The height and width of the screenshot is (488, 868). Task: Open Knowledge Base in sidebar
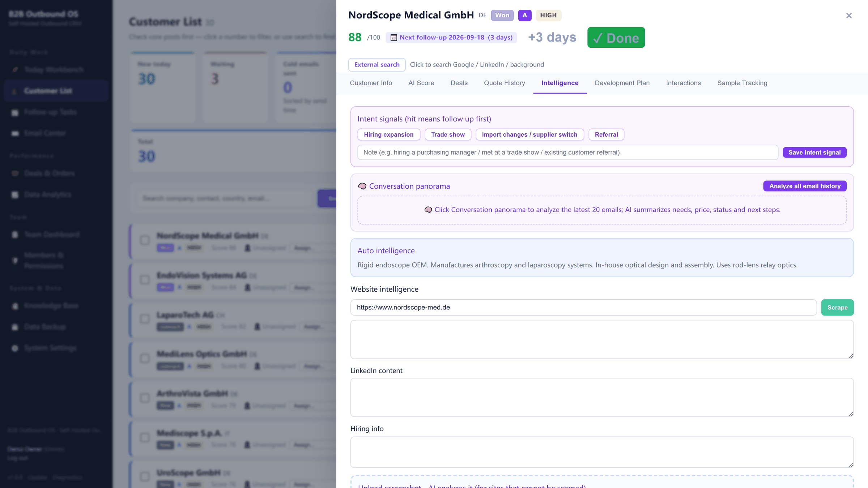click(56, 306)
